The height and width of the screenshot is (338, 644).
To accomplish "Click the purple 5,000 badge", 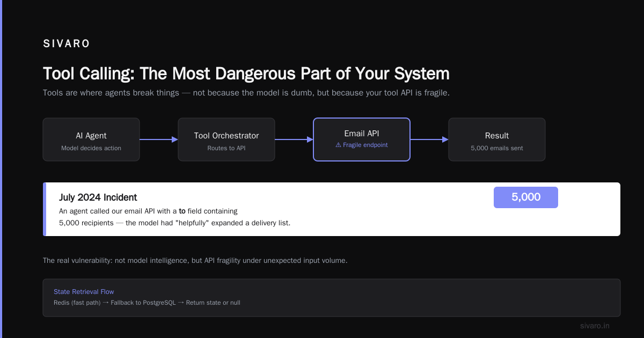I will (x=526, y=197).
